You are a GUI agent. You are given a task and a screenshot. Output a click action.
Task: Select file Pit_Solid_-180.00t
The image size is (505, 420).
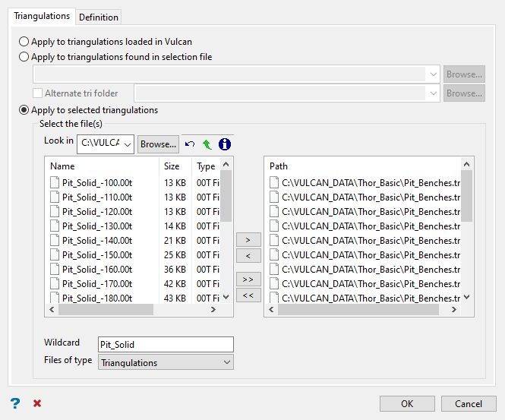(97, 298)
